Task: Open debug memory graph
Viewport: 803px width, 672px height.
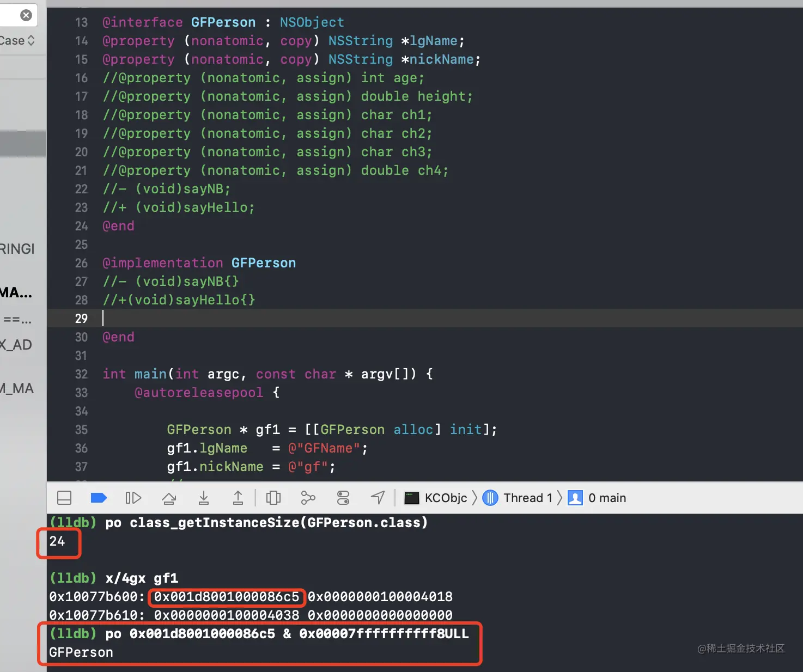Action: coord(308,498)
